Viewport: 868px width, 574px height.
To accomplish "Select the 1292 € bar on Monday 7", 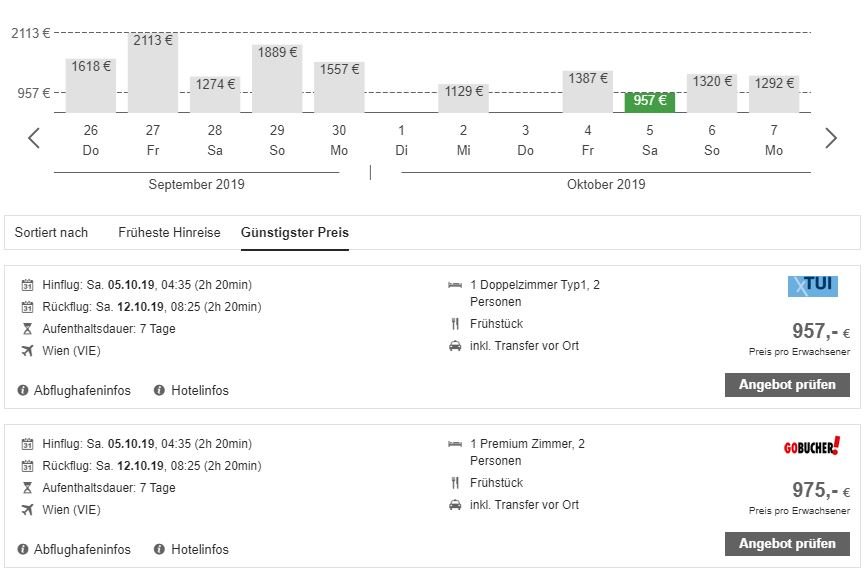I will point(774,94).
